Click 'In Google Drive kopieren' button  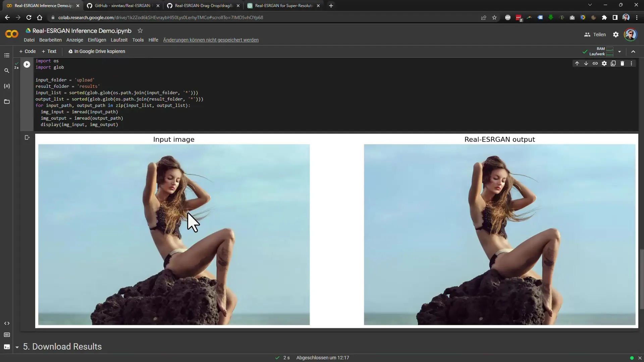(96, 51)
